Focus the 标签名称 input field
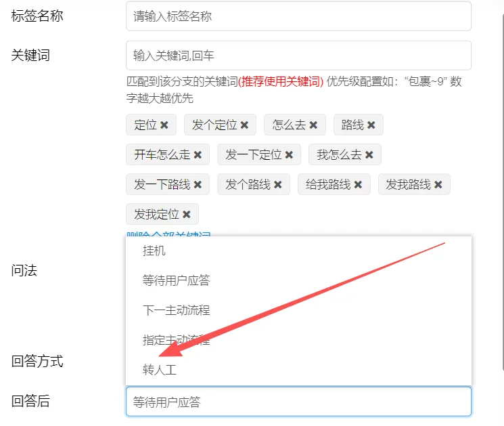 click(x=298, y=16)
